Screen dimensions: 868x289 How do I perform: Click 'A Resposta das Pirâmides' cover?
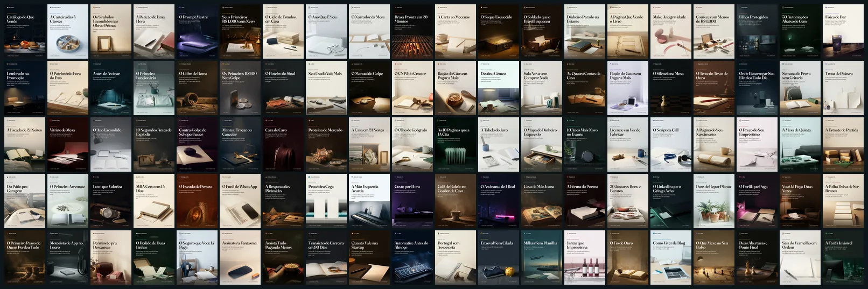click(283, 201)
